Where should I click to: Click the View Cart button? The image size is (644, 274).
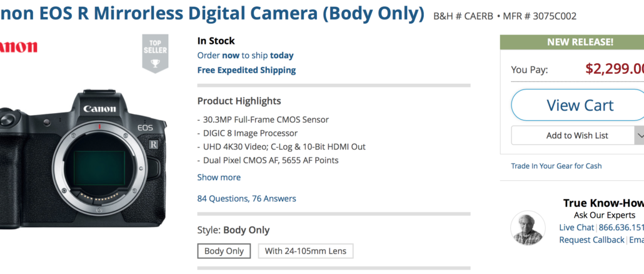(578, 105)
